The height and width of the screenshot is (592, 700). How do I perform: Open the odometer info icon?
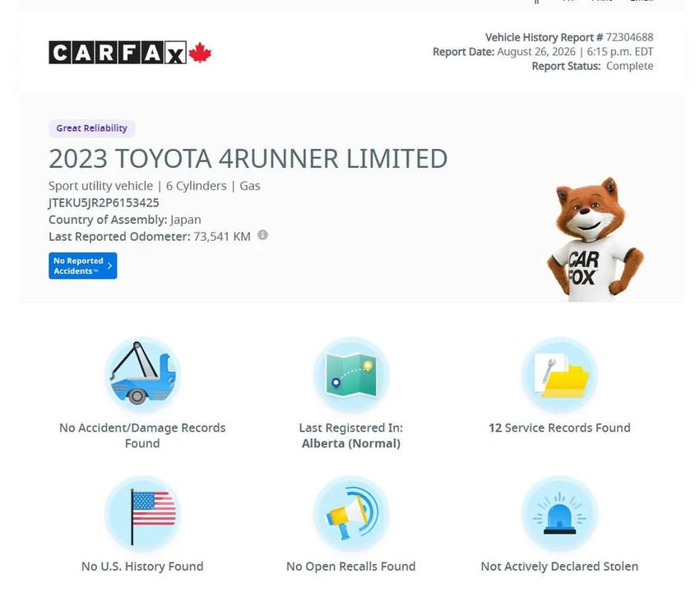pos(263,235)
